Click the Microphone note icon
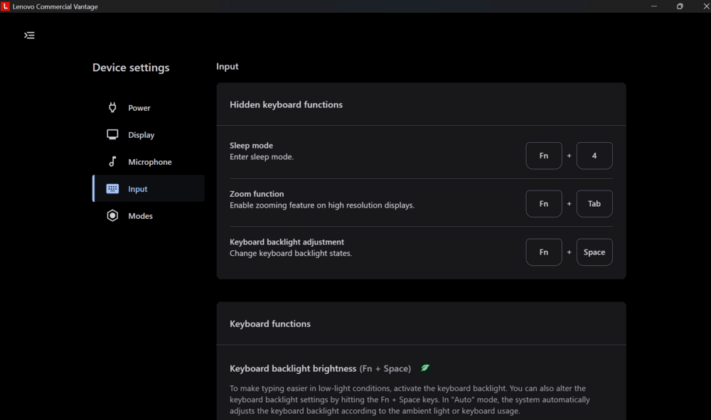This screenshot has width=711, height=420. coord(112,161)
